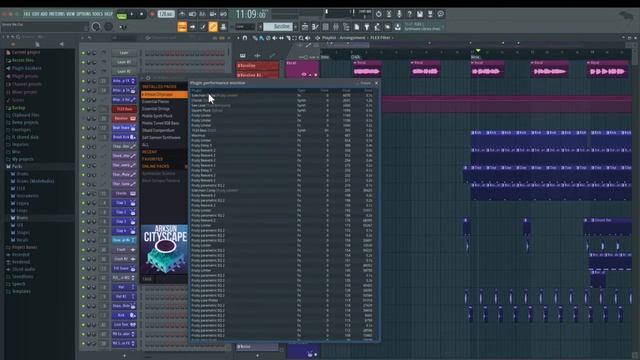Click the playlist zoom magnifier tool icon
This screenshot has height=360, width=640.
click(301, 38)
